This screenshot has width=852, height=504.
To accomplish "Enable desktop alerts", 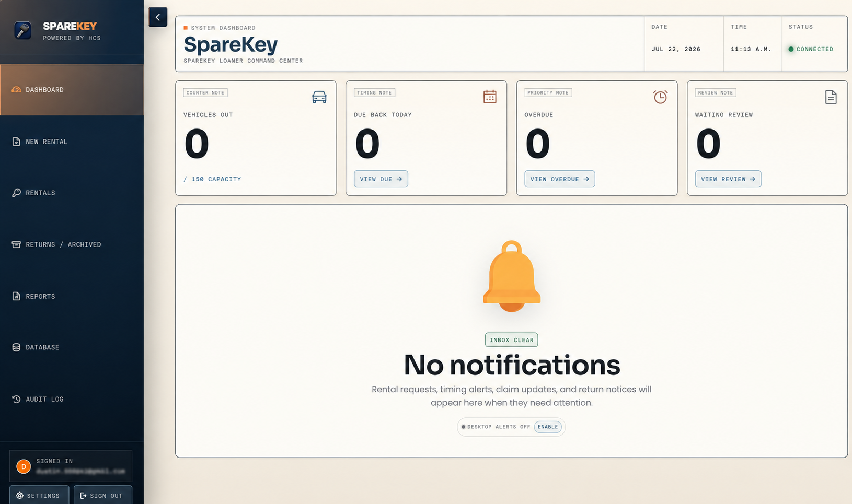I will pyautogui.click(x=548, y=427).
